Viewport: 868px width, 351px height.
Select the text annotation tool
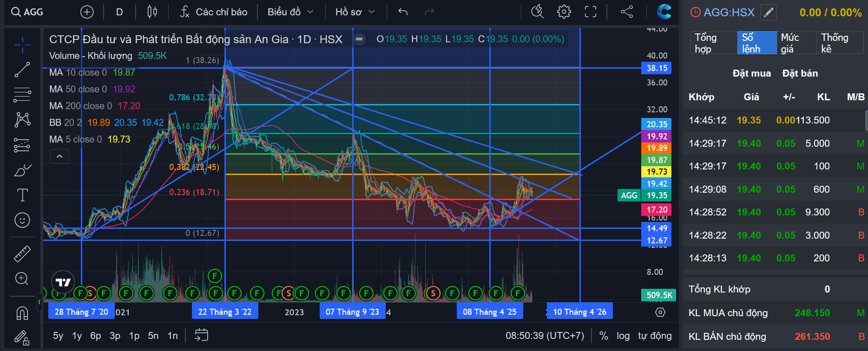(22, 195)
